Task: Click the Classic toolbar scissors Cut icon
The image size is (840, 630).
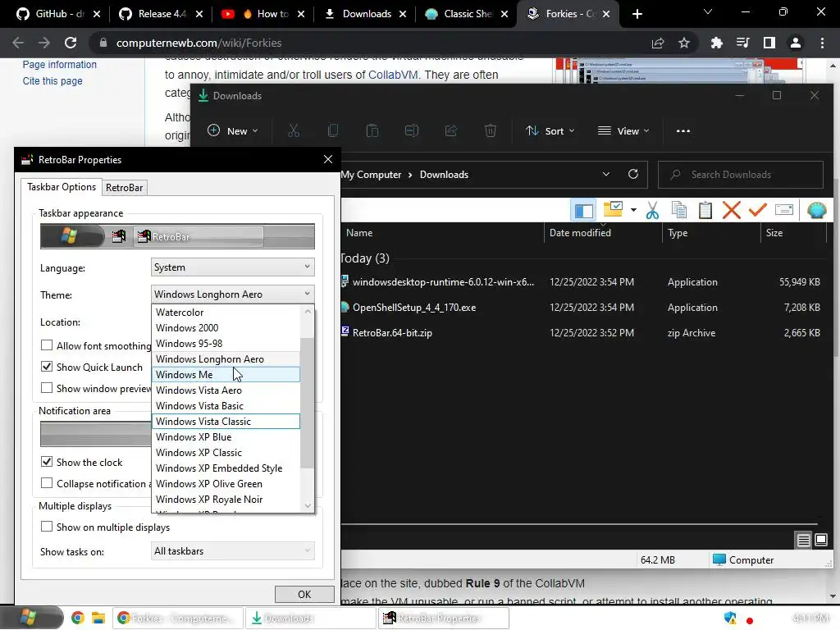Action: coord(652,211)
